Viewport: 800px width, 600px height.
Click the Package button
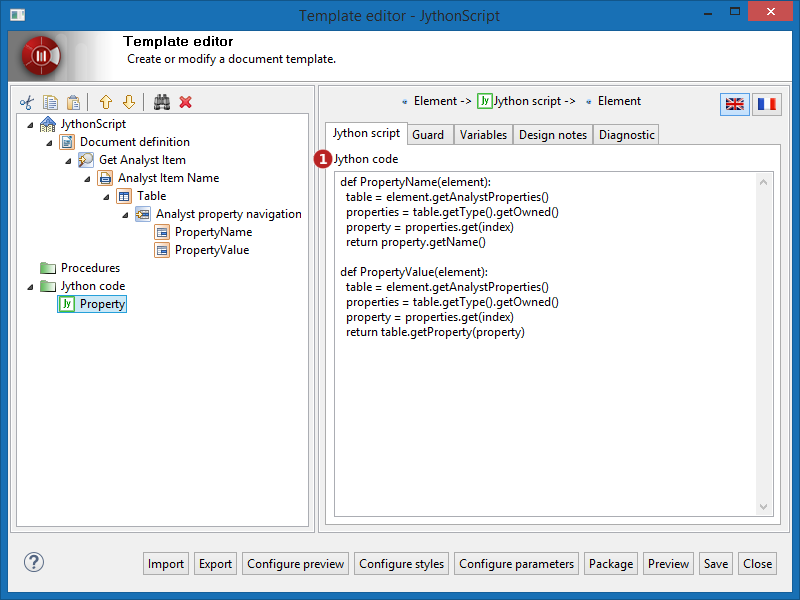coord(611,564)
